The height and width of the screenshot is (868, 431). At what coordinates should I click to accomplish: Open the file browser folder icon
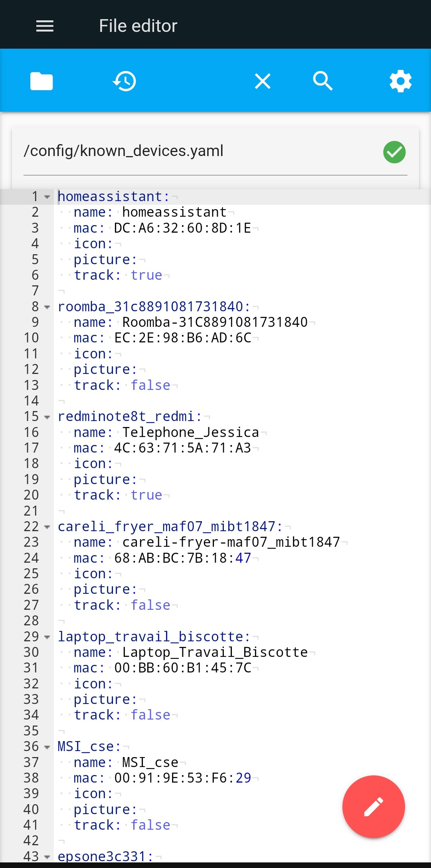coord(42,81)
